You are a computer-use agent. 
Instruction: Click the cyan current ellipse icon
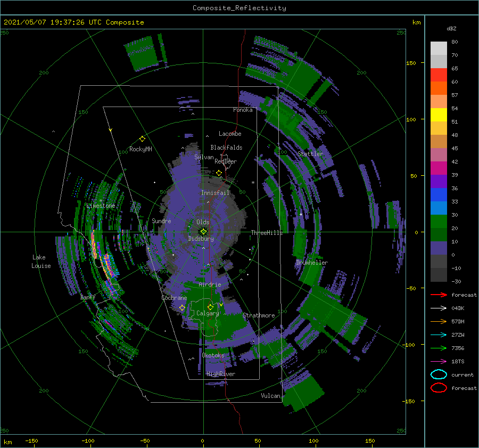coord(439,374)
